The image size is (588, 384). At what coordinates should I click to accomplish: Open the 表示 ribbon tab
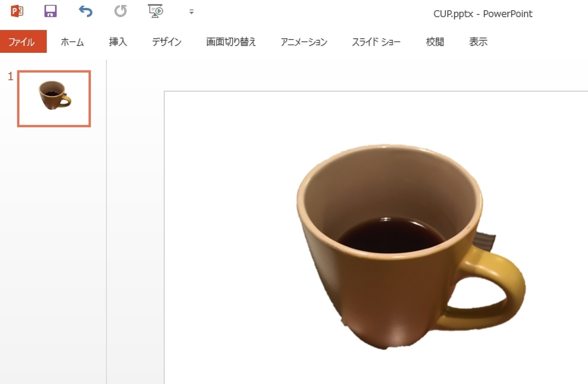[478, 42]
